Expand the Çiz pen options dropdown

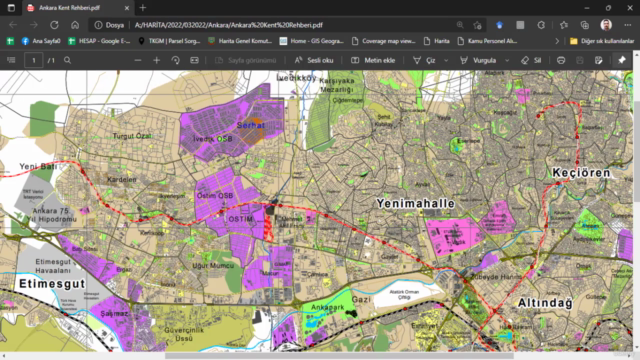click(446, 60)
